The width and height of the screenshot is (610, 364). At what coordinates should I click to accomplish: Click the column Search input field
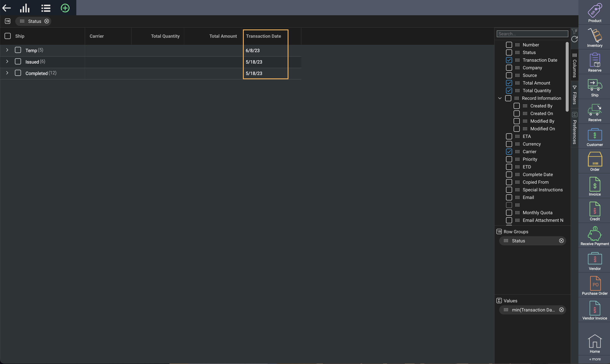pos(532,34)
